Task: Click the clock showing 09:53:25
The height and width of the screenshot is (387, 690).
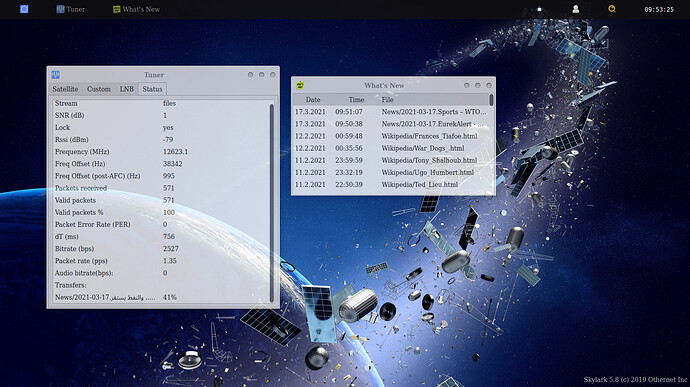Action: tap(659, 9)
